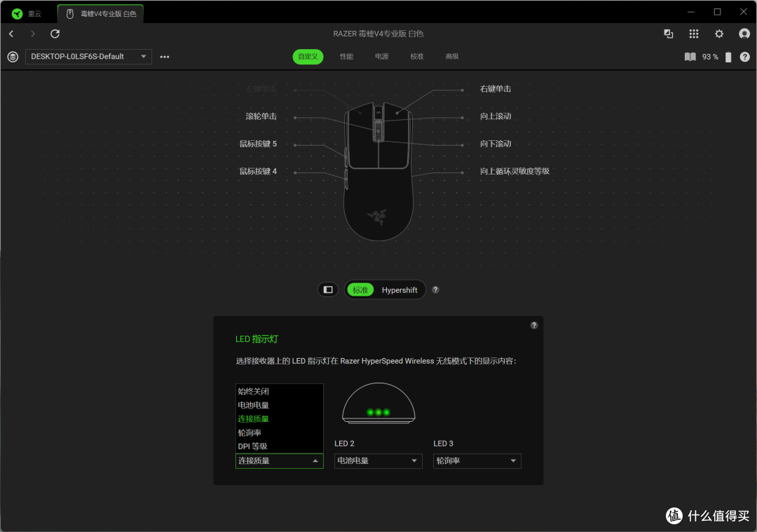Maximize the Synapse window
The width and height of the screenshot is (757, 532).
pos(718,12)
